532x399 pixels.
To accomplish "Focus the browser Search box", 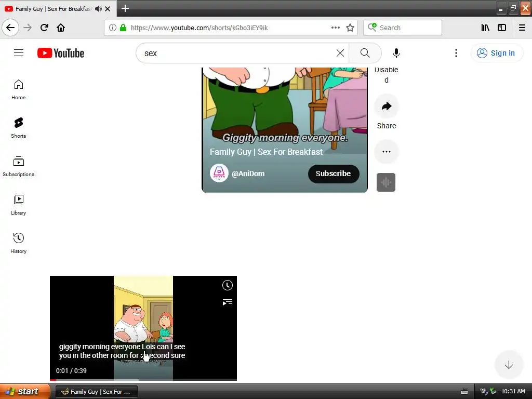I will pos(403,28).
